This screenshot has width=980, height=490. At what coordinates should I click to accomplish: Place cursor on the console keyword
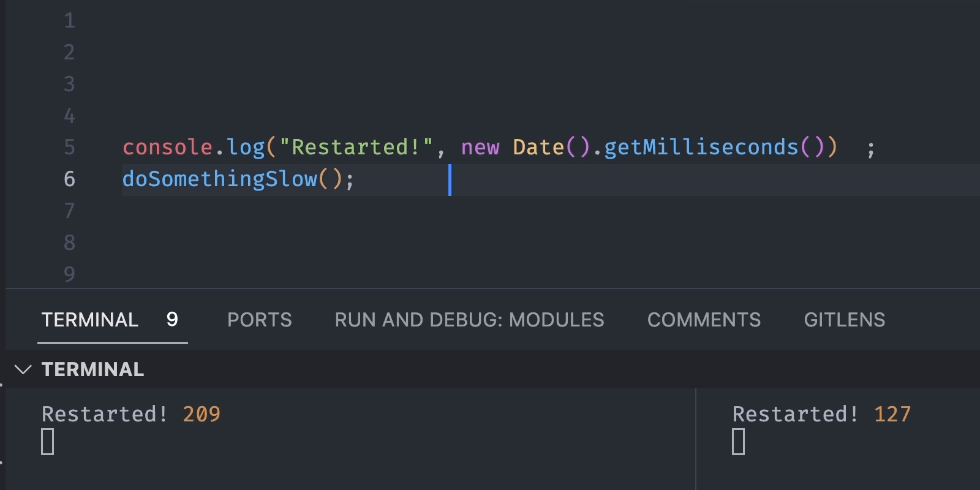167,148
